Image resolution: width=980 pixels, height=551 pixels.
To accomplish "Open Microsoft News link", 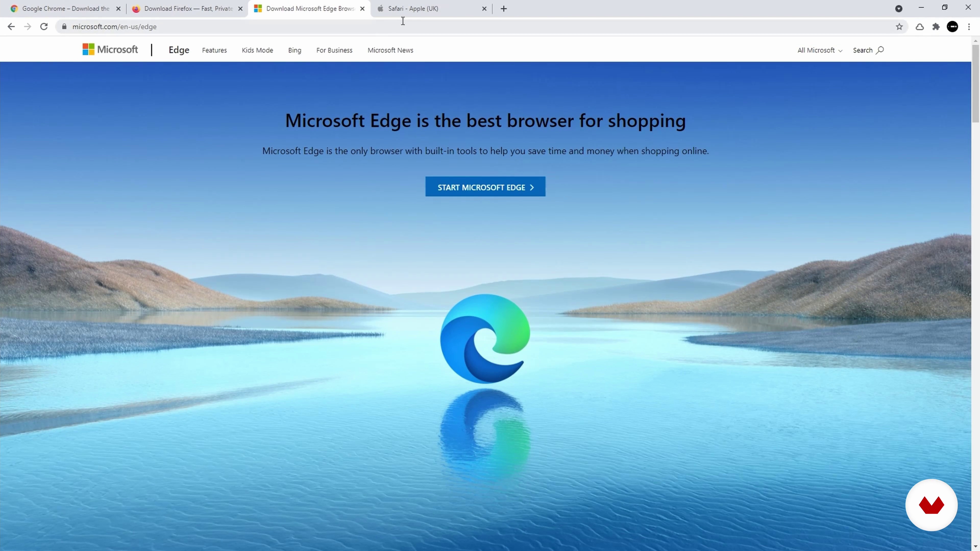I will [x=390, y=50].
